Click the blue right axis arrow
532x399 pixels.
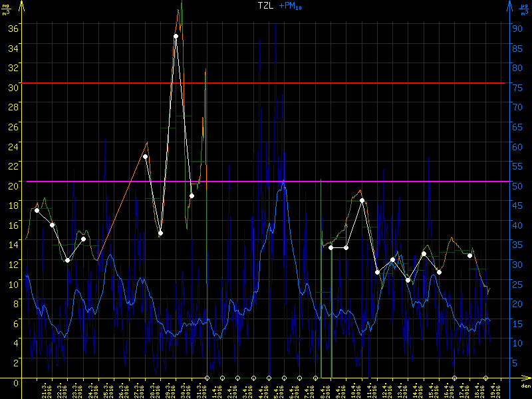[510, 7]
